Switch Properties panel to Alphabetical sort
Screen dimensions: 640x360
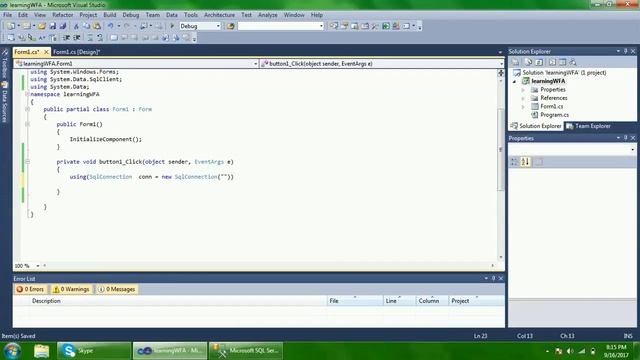[x=525, y=162]
